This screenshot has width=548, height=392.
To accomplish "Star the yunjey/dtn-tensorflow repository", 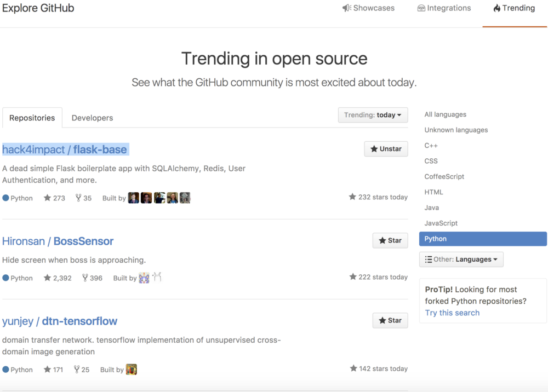I will [x=390, y=320].
